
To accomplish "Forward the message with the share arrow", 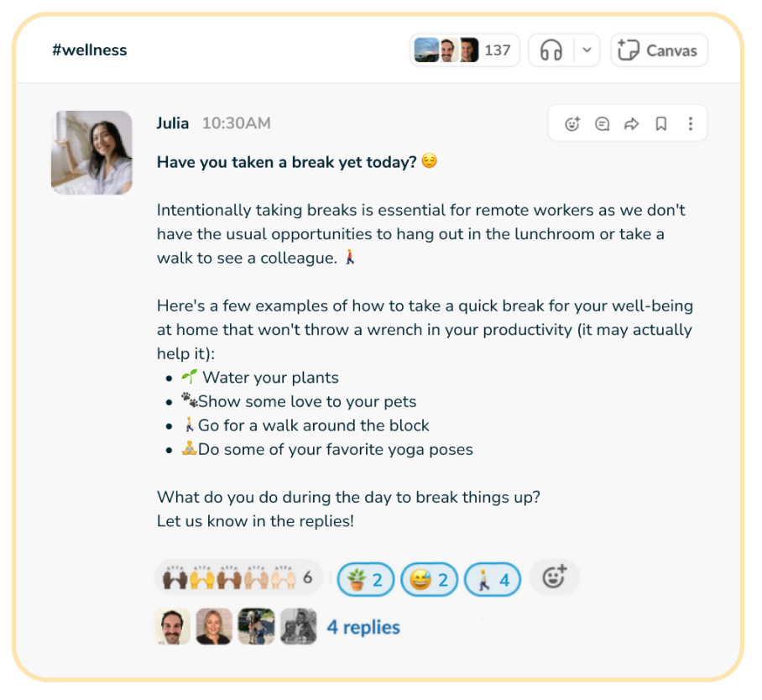I will point(631,124).
